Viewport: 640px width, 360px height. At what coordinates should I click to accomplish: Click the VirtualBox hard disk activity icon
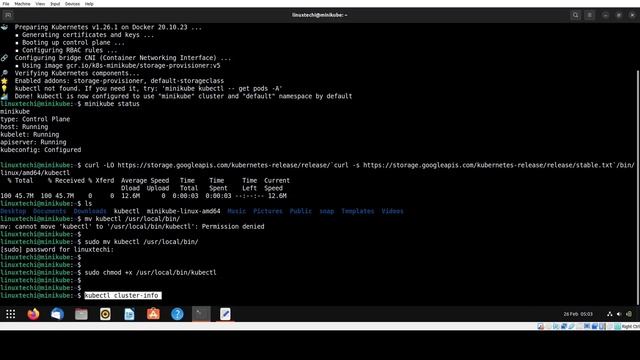tap(540, 326)
